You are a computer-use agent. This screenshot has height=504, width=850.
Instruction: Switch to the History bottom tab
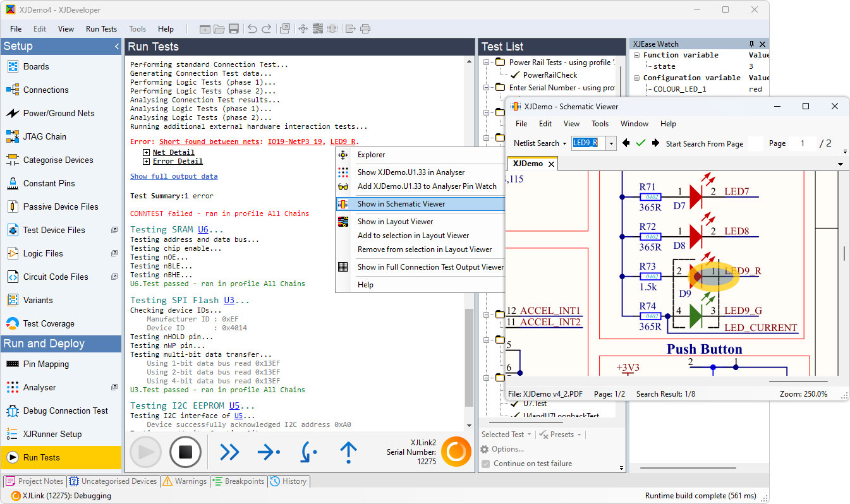(289, 481)
